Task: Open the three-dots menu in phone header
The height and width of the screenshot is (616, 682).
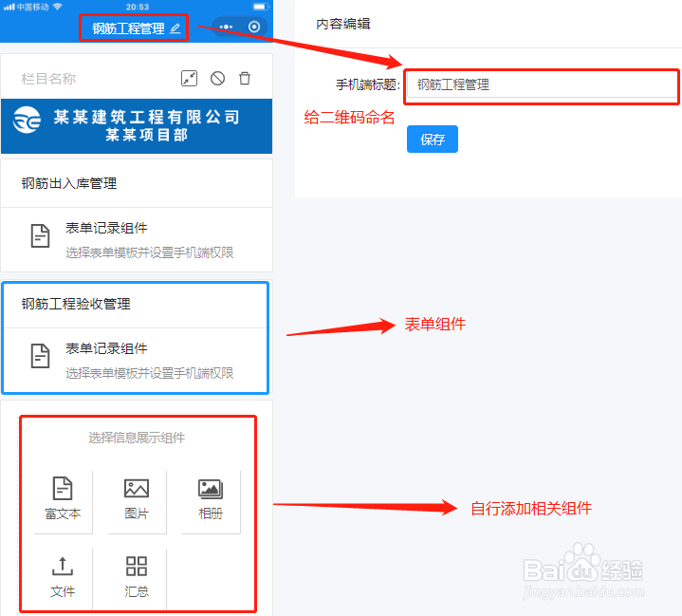Action: click(x=226, y=27)
